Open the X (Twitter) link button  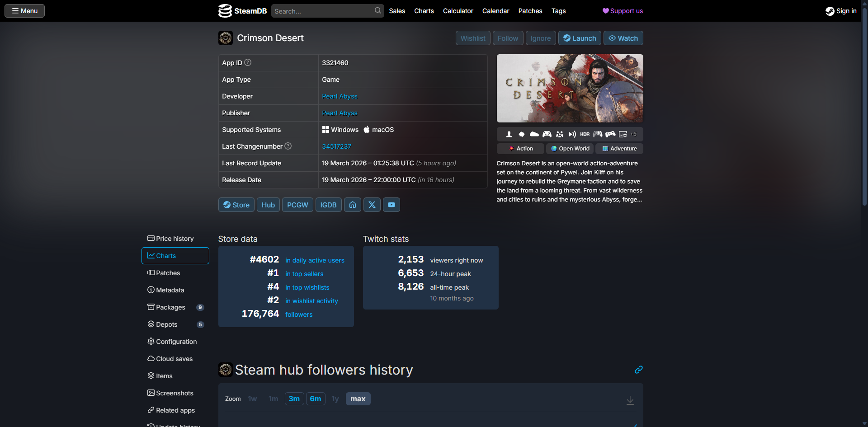click(372, 205)
